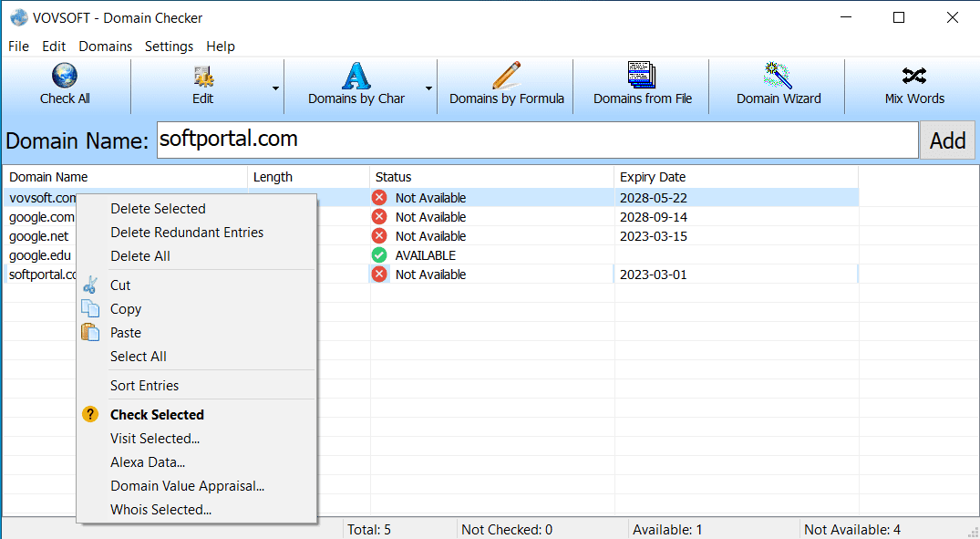Viewport: 980px width, 539px height.
Task: Close the Domain Checker window
Action: tap(952, 17)
